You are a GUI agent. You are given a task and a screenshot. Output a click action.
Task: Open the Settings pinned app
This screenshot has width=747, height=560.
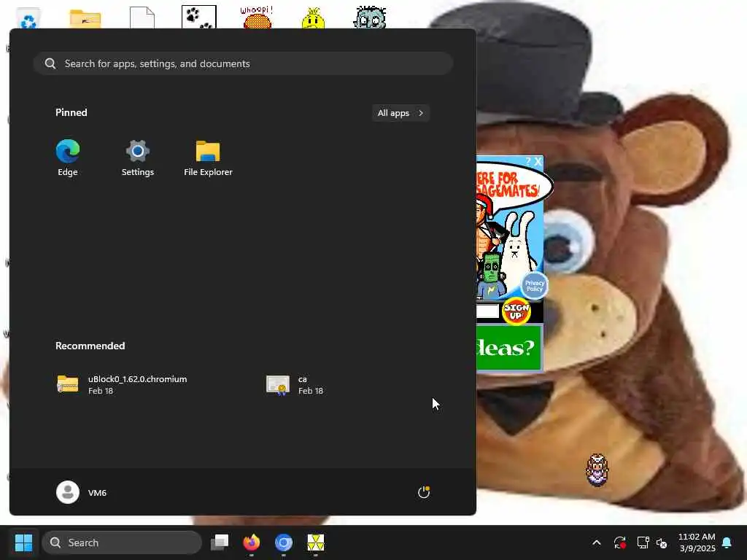click(x=138, y=158)
